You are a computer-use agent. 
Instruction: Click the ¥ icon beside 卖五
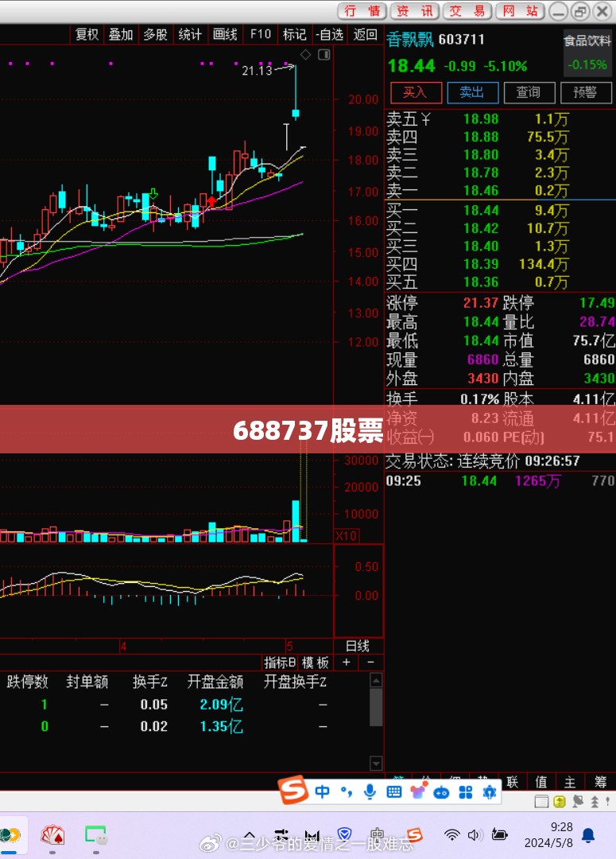(x=426, y=119)
